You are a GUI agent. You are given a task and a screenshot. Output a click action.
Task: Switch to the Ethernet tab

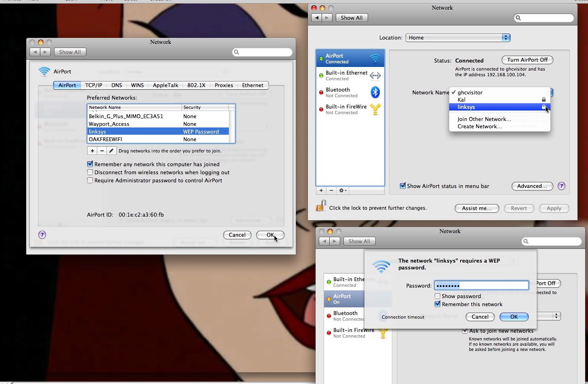(x=253, y=85)
